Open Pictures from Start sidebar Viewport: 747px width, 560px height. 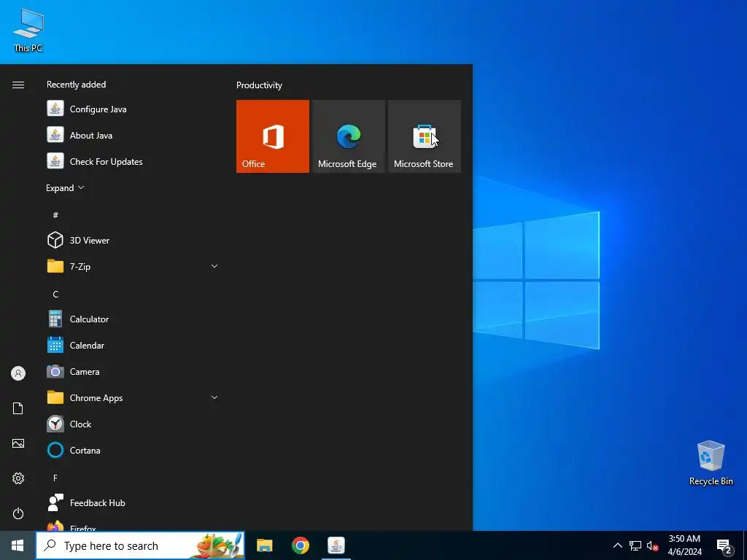click(x=18, y=443)
